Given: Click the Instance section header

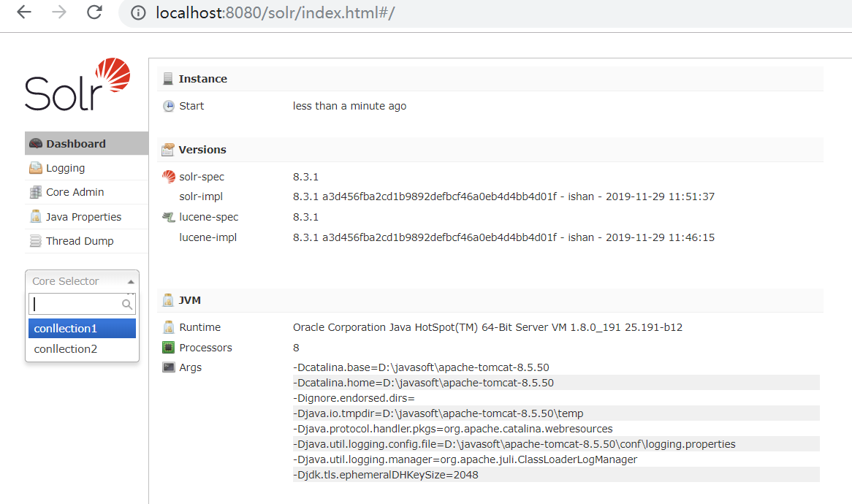Looking at the screenshot, I should (x=490, y=79).
